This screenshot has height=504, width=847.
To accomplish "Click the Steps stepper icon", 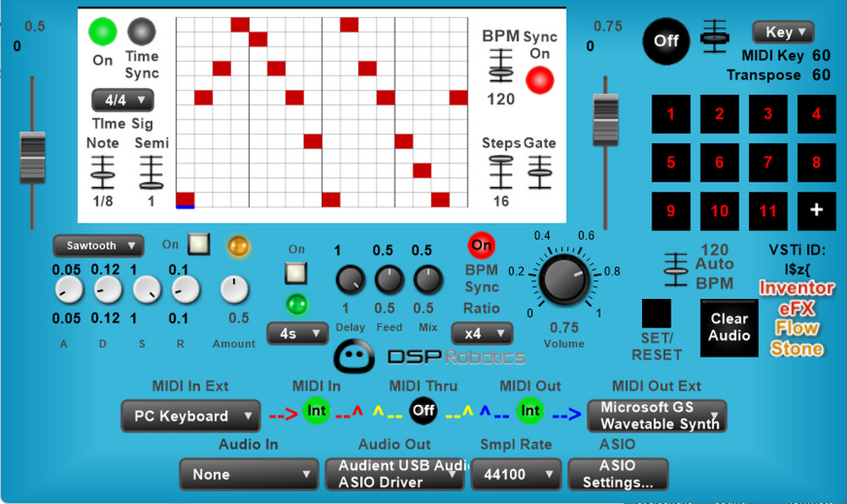I will [501, 172].
